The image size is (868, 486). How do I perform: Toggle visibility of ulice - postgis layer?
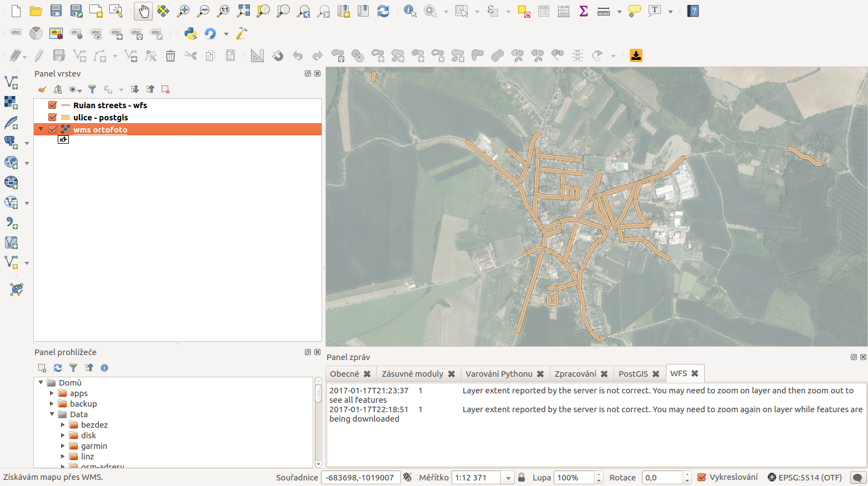tap(53, 117)
